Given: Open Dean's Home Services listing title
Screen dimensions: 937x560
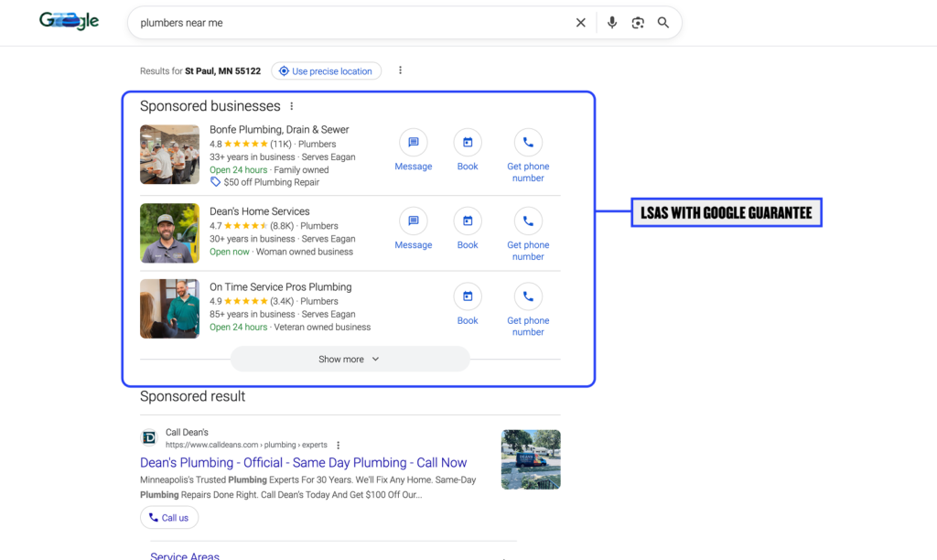Looking at the screenshot, I should pos(259,211).
